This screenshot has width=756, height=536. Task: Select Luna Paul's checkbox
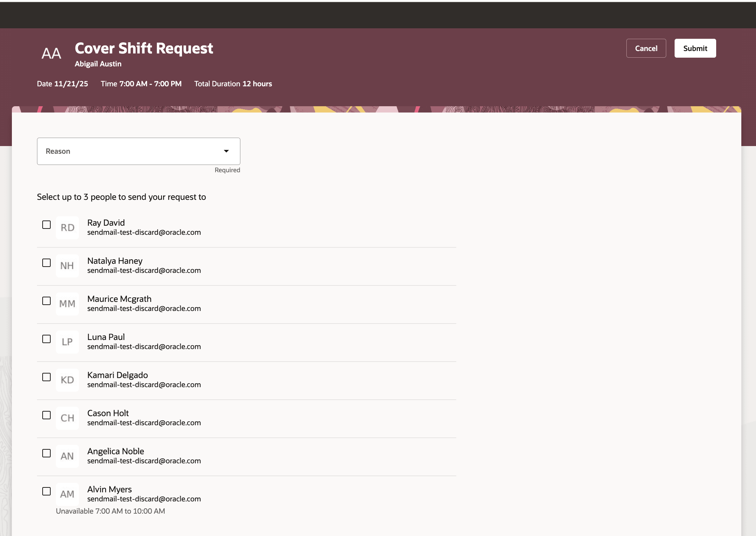click(x=46, y=339)
